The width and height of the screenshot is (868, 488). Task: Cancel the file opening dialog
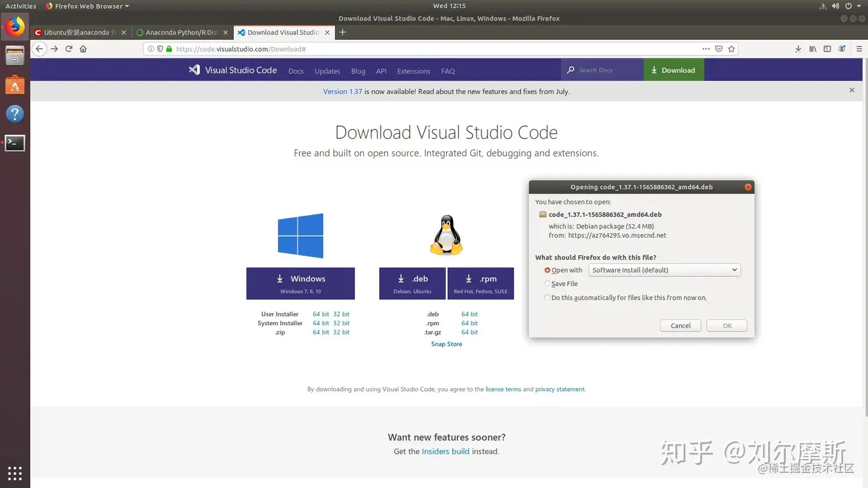[681, 325]
